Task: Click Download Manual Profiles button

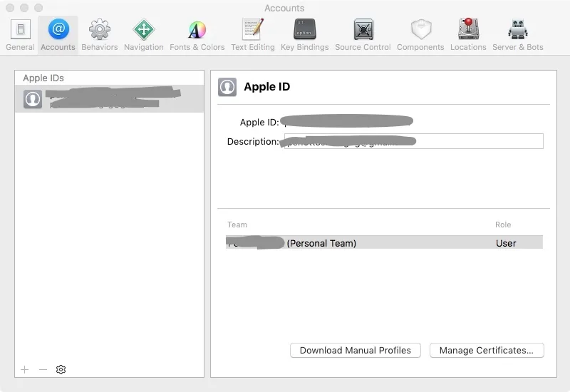Action: tap(356, 350)
